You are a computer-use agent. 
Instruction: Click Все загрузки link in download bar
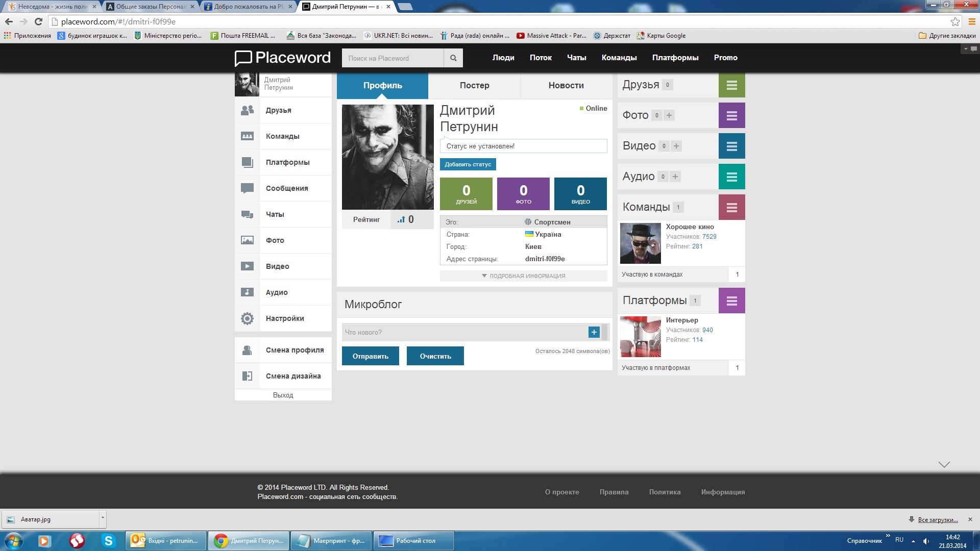(x=938, y=519)
